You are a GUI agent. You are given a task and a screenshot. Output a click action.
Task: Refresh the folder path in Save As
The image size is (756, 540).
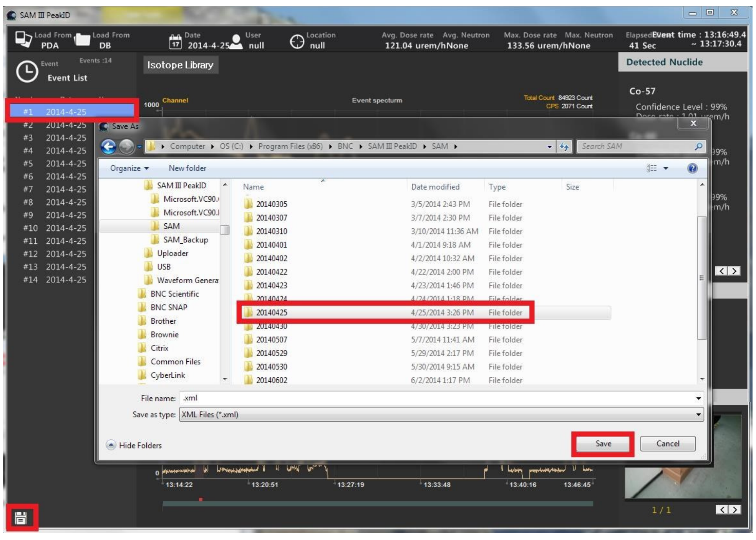click(x=564, y=146)
